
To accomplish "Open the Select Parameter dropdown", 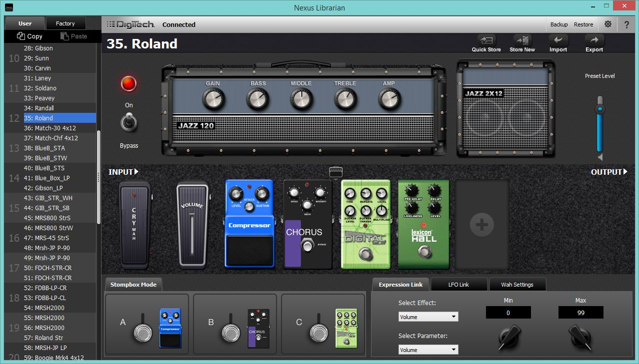I will [428, 350].
